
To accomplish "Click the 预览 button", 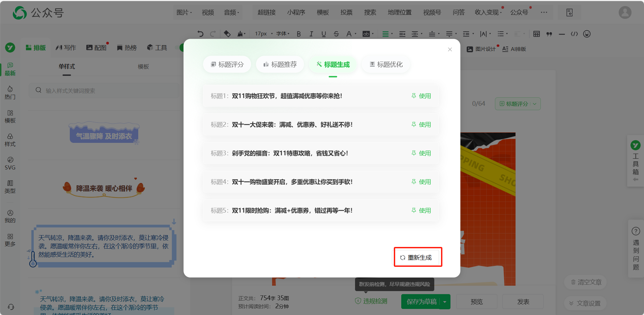I will point(476,302).
